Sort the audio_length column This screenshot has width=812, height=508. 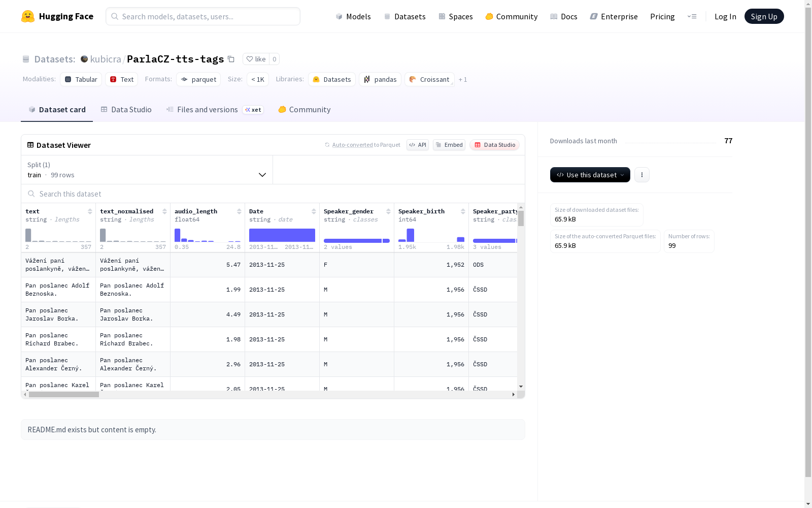click(x=239, y=211)
